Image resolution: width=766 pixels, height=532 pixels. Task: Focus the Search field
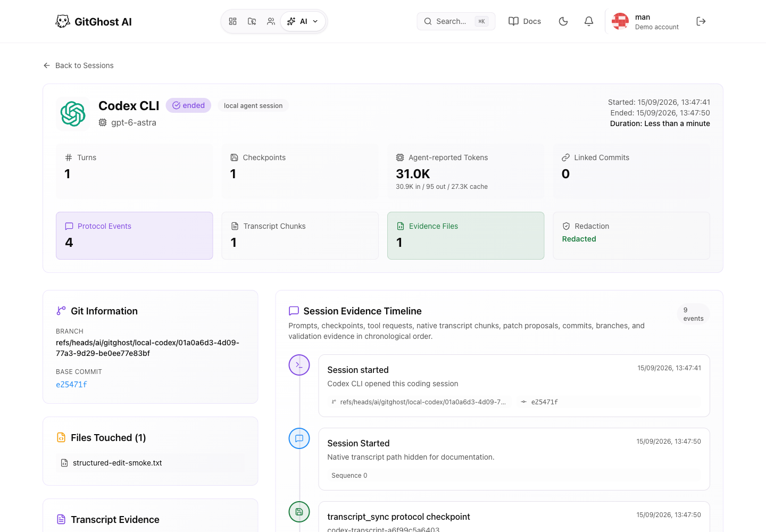pos(456,21)
